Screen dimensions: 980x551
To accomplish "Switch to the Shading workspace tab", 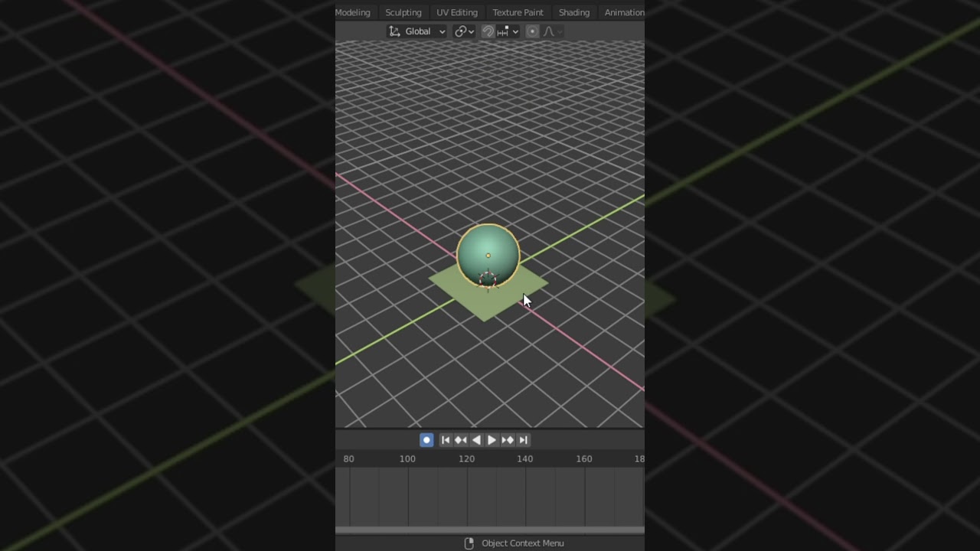I will click(574, 12).
